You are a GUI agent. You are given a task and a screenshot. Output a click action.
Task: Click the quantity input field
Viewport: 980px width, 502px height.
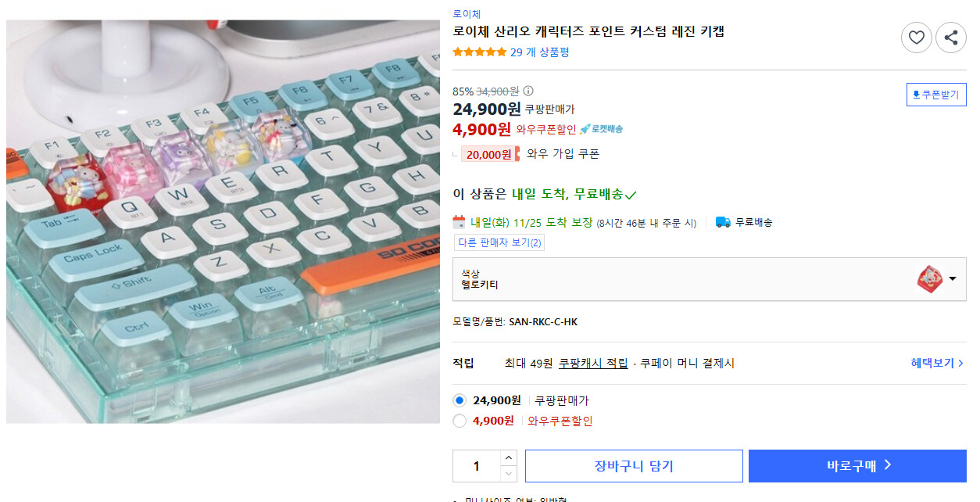[477, 466]
